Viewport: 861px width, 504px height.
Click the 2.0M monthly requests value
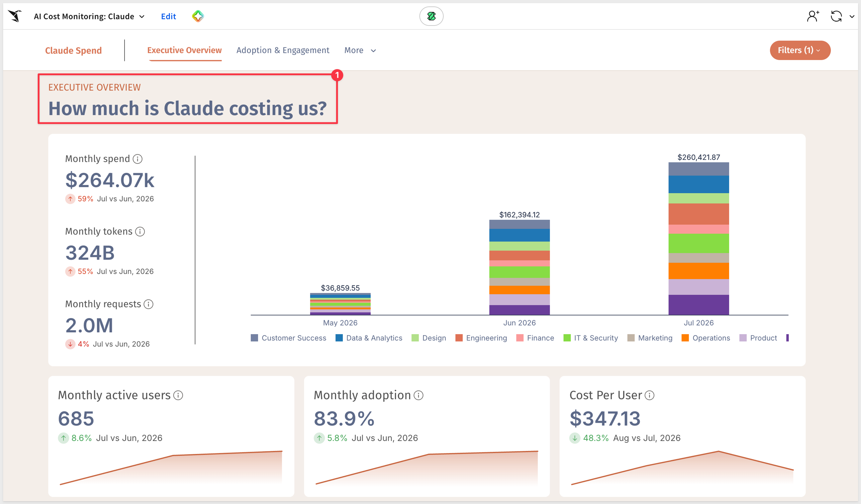89,325
